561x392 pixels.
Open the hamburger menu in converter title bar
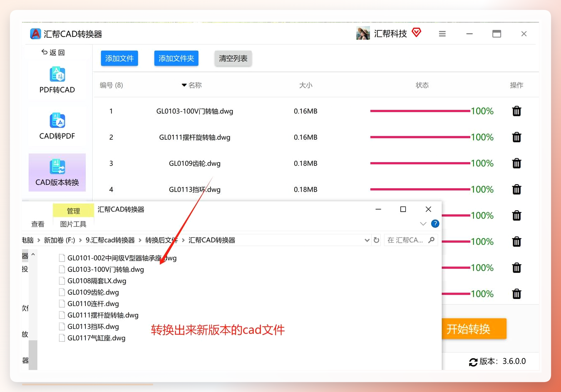(442, 34)
